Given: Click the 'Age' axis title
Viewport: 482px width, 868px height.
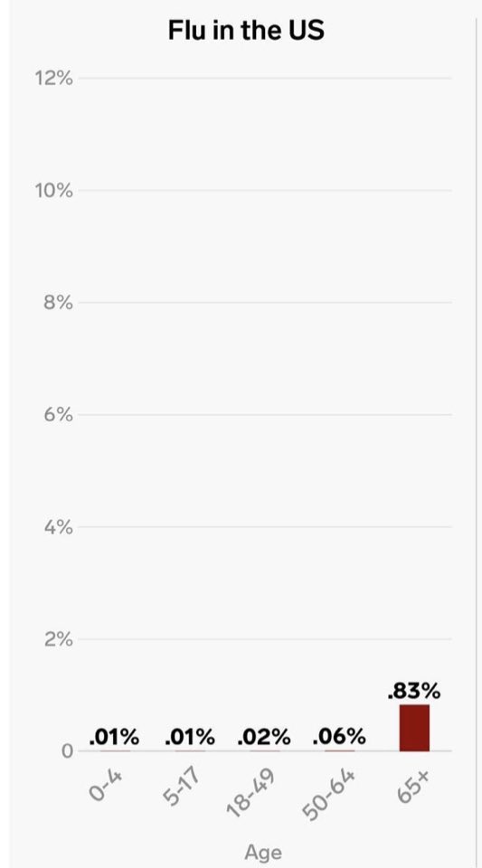Looking at the screenshot, I should pyautogui.click(x=263, y=853).
